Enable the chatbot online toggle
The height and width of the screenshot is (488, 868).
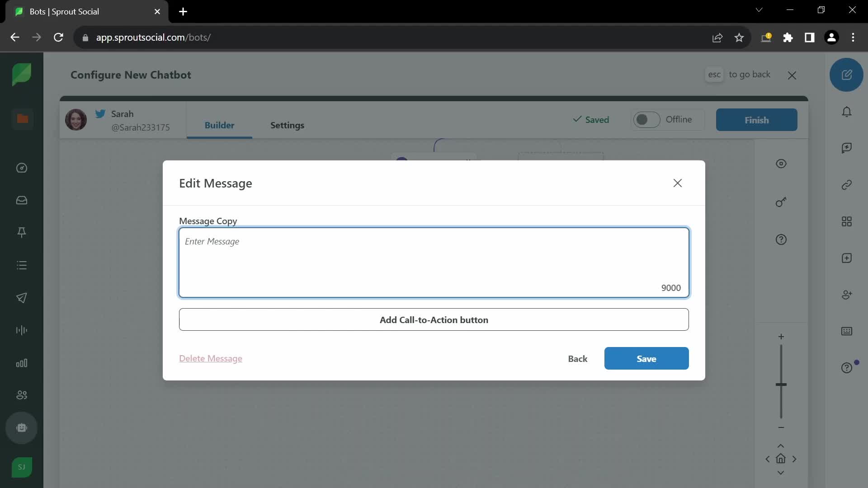click(646, 119)
